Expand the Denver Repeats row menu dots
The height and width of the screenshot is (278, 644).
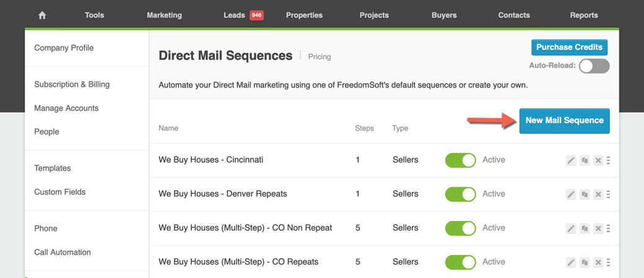click(608, 194)
